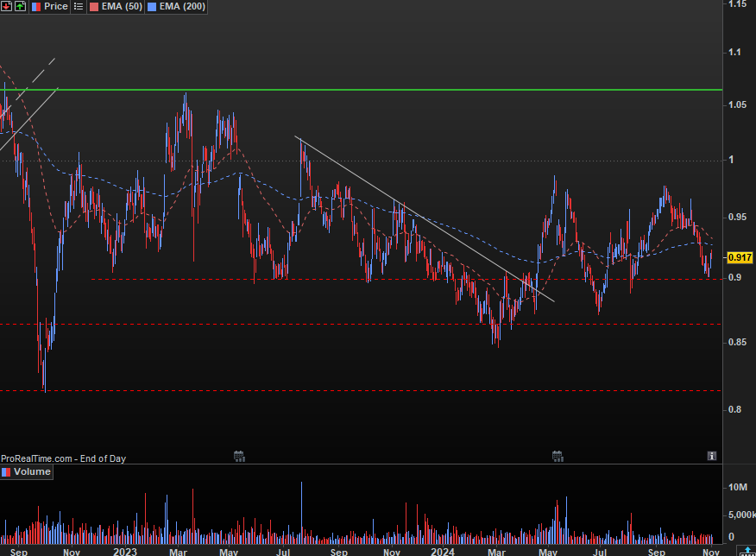Click the 2023 label on the time axis

click(125, 552)
